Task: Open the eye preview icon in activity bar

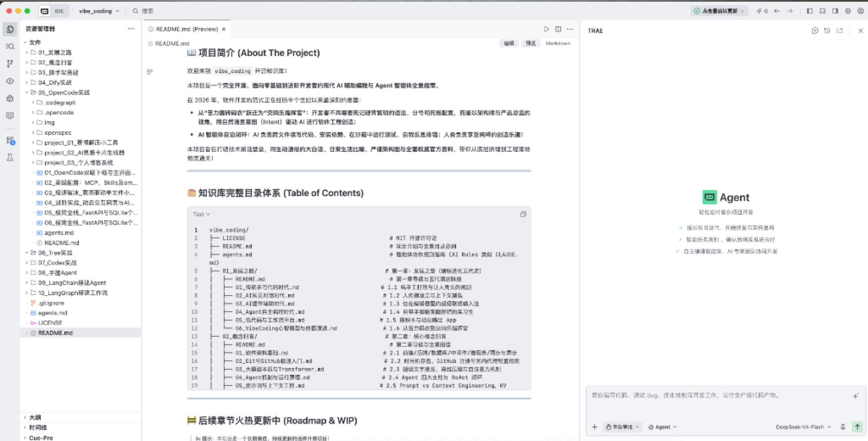Action: 10,81
